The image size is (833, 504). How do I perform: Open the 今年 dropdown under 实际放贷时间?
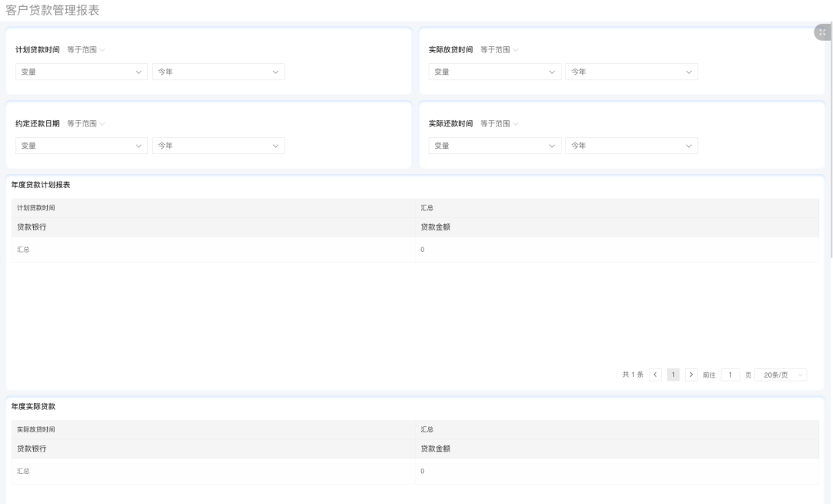tap(631, 72)
